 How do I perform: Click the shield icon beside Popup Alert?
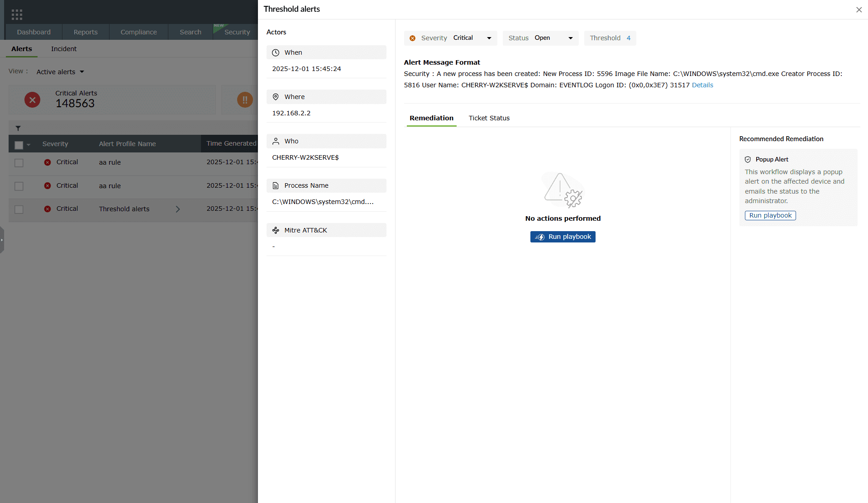tap(748, 159)
